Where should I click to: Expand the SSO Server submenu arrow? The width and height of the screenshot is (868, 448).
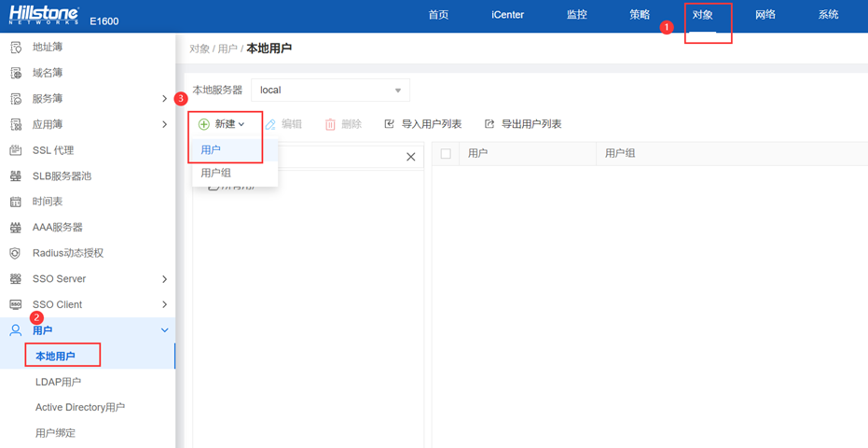click(164, 279)
